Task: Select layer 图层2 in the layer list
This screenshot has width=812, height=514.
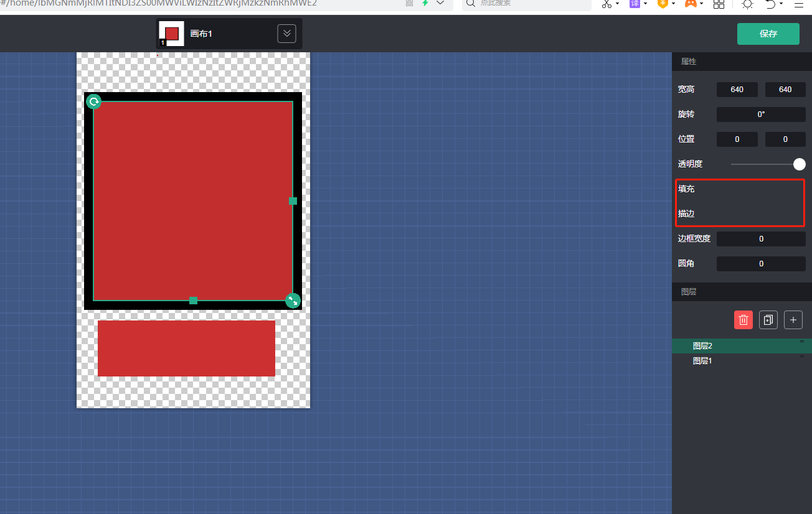Action: pyautogui.click(x=742, y=346)
